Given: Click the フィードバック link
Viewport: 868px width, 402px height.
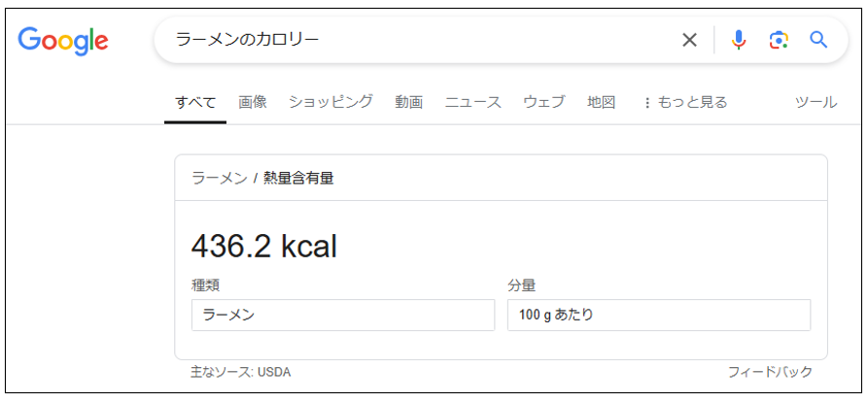Looking at the screenshot, I should tap(770, 372).
